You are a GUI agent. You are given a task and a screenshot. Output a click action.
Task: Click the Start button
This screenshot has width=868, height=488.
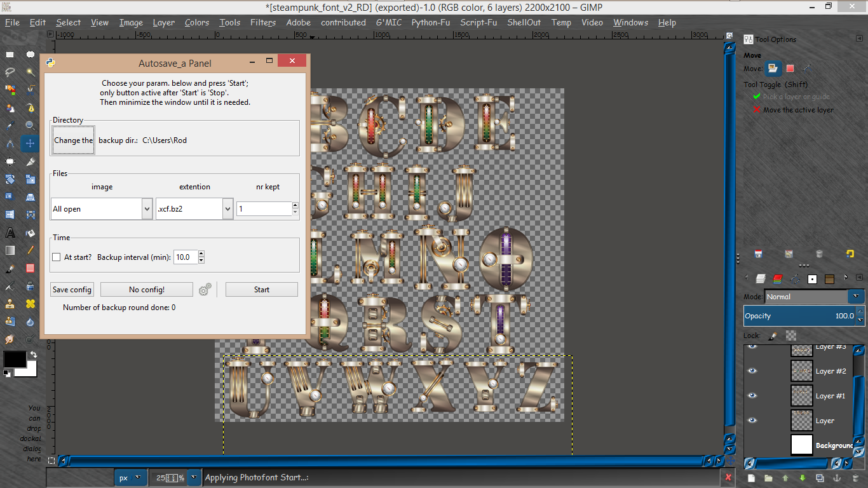tap(262, 290)
